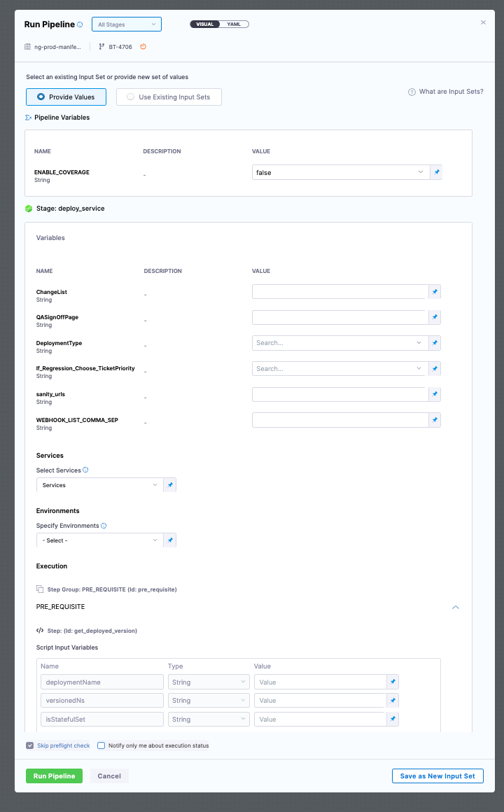504x812 pixels.
Task: Open the Environments - Select - dropdown
Action: [99, 540]
